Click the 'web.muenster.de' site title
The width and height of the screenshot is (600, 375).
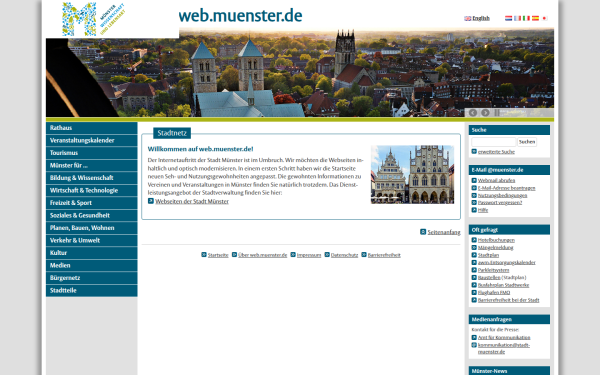(240, 16)
